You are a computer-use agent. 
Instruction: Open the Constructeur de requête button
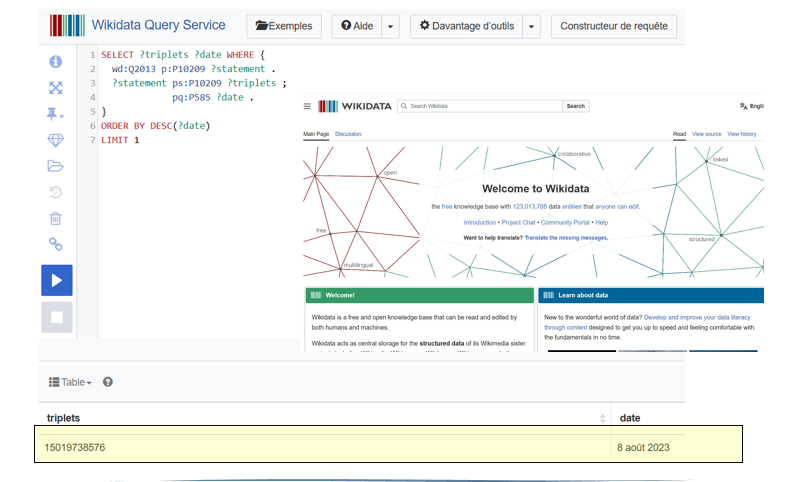click(x=614, y=26)
